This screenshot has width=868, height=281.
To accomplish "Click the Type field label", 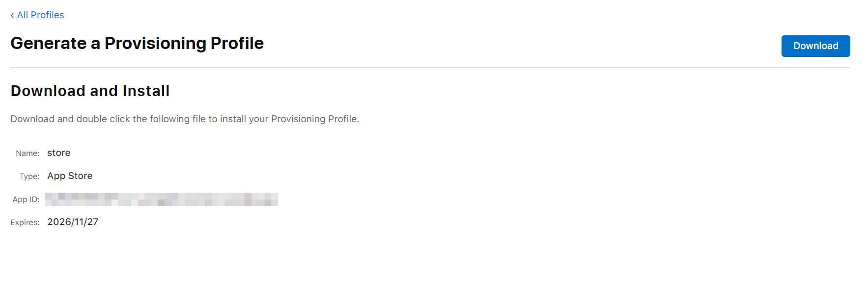I will pos(29,177).
